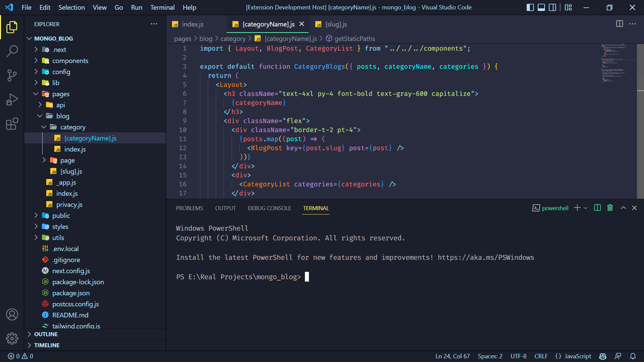Switch to the PROBLEMS panel tab
The height and width of the screenshot is (362, 644).
[190, 208]
